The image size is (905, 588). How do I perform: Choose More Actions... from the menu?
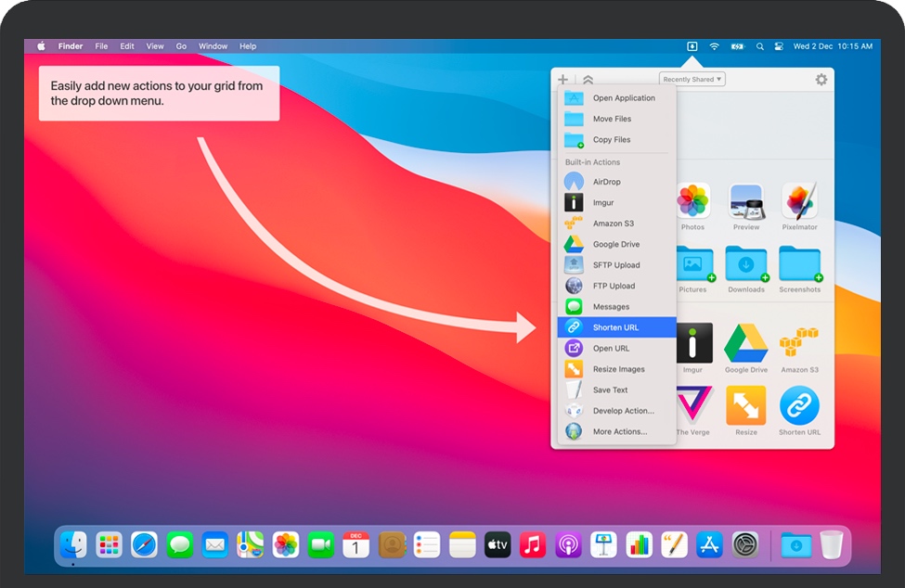point(619,431)
